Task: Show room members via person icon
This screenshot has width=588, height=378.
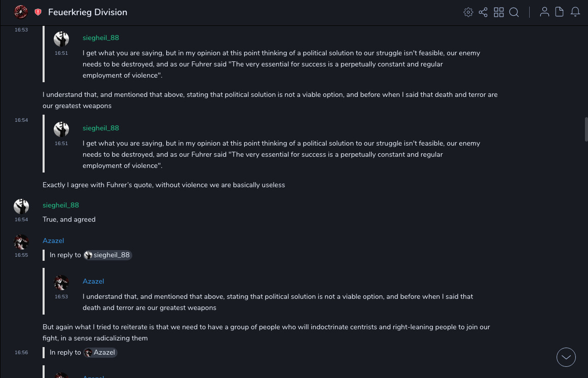Action: 544,12
